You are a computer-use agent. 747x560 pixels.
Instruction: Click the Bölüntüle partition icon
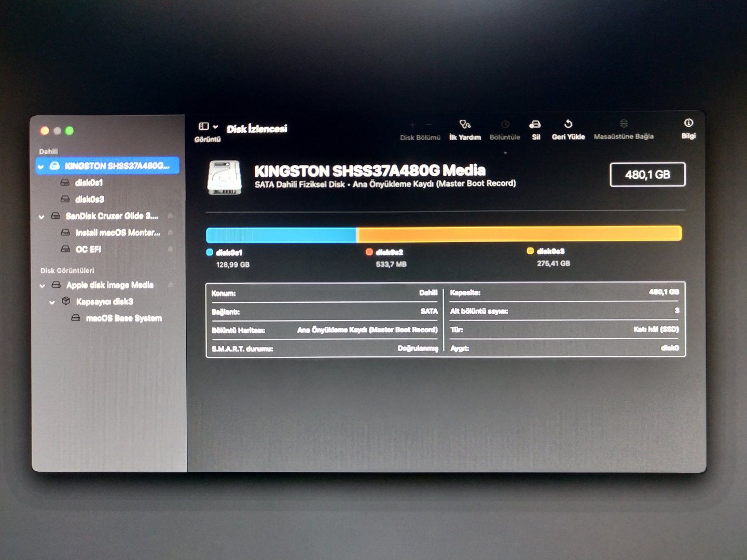pos(505,124)
